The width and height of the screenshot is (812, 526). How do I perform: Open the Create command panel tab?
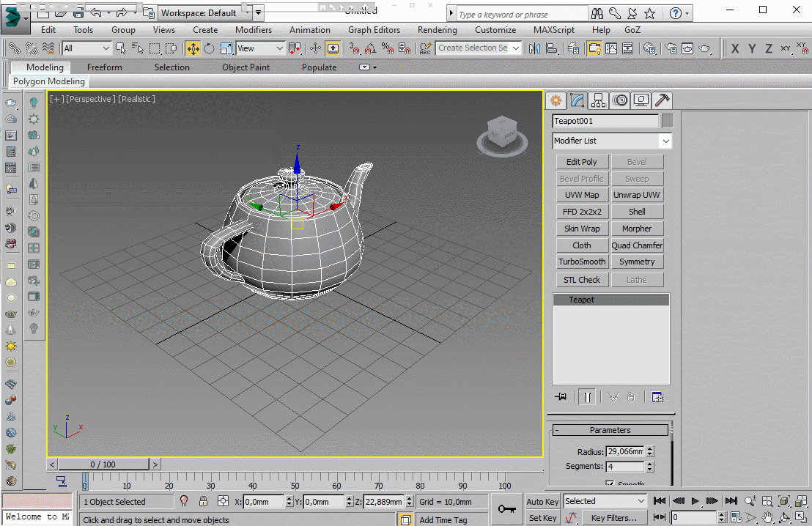click(556, 100)
